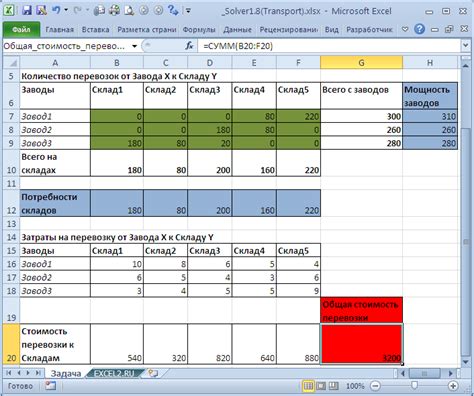
Task: Click Потребности складов label cell
Action: [55, 203]
